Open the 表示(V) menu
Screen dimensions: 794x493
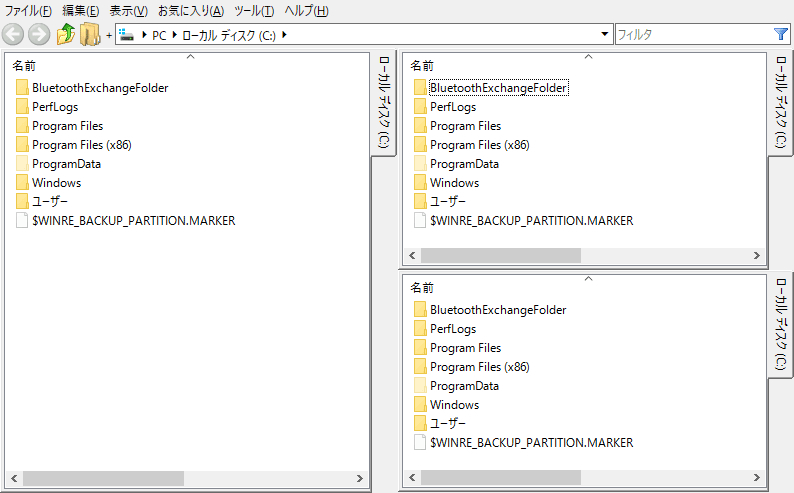(129, 11)
